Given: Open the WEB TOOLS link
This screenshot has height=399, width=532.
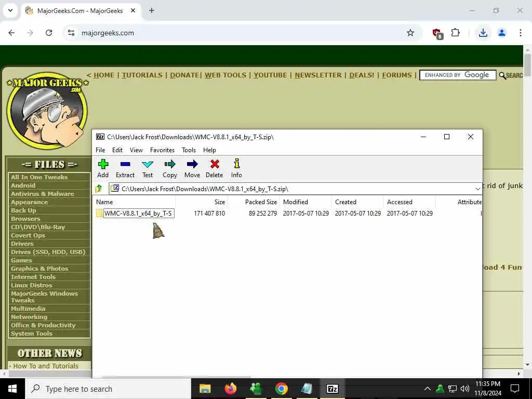Looking at the screenshot, I should (x=225, y=75).
